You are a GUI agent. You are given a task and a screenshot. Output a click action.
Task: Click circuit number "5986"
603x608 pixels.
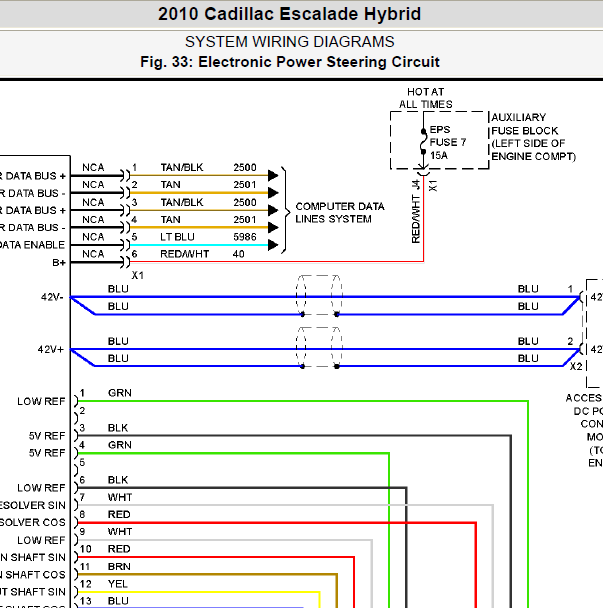(x=245, y=237)
